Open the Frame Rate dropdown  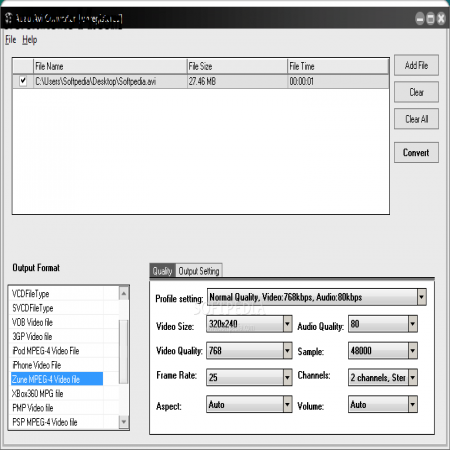(249, 377)
